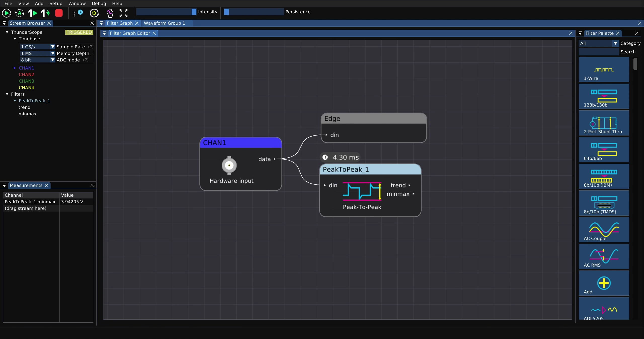The image size is (644, 339).
Task: Open the File menu
Action: (8, 3)
